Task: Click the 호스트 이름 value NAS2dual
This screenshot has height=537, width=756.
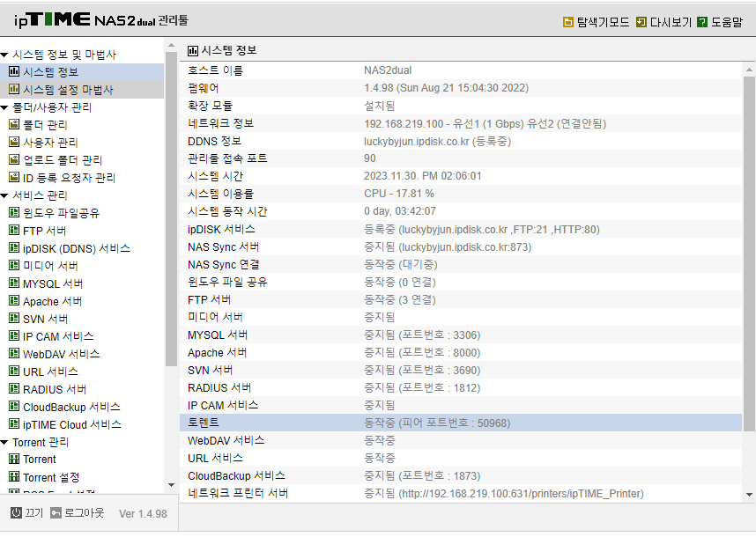Action: [x=388, y=70]
